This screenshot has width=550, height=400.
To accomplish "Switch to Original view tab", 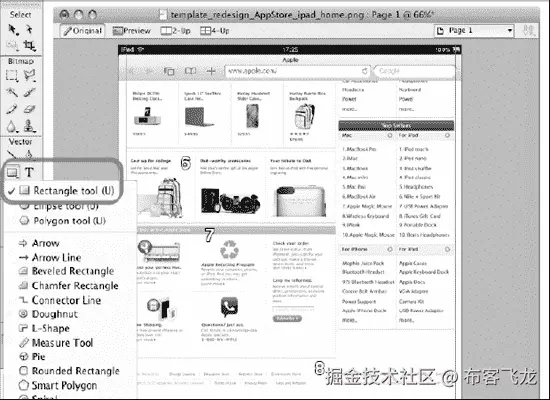I will click(82, 31).
